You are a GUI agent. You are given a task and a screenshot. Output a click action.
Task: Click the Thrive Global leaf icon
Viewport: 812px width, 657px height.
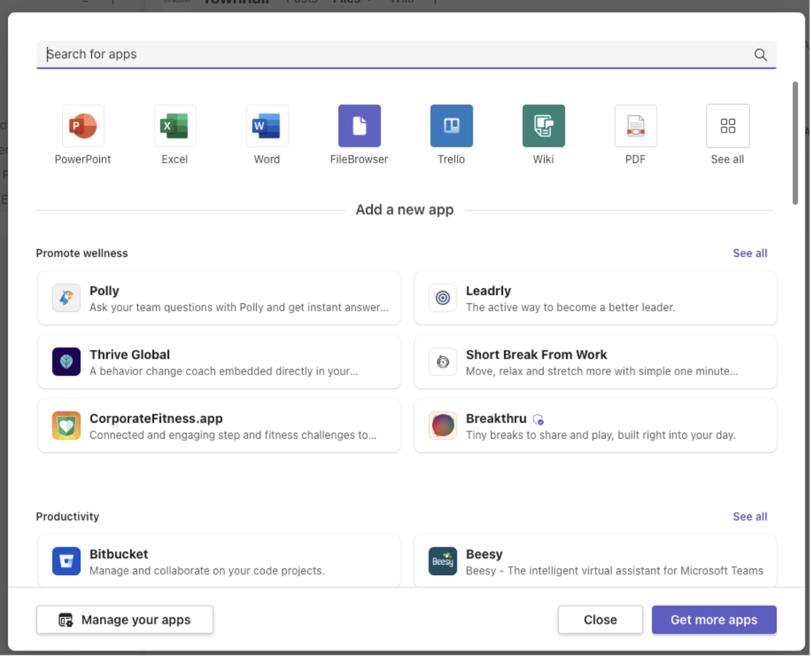pyautogui.click(x=67, y=362)
